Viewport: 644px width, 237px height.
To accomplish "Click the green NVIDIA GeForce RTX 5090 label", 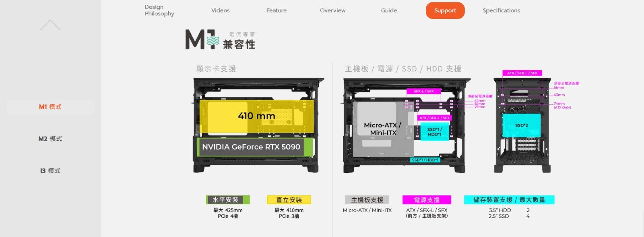I will point(255,147).
